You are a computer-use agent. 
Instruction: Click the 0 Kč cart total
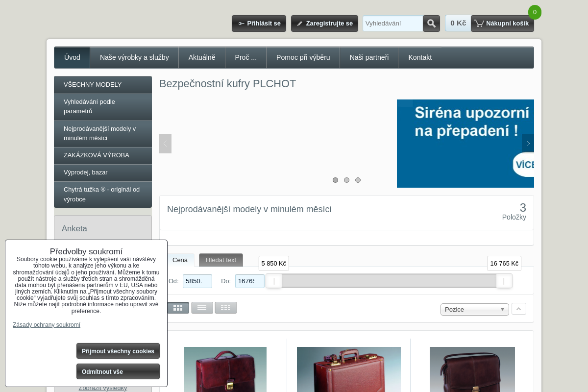point(458,23)
